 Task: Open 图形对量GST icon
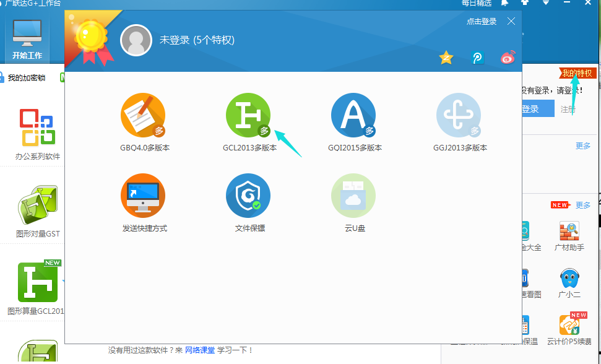point(38,205)
